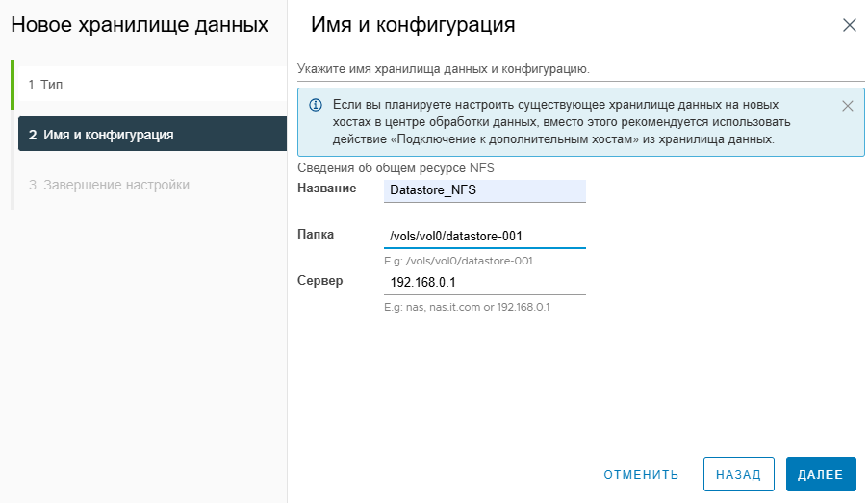Image resolution: width=868 pixels, height=503 pixels.
Task: Click the folder example hint /vols/vol0/datastore-001
Action: (458, 261)
